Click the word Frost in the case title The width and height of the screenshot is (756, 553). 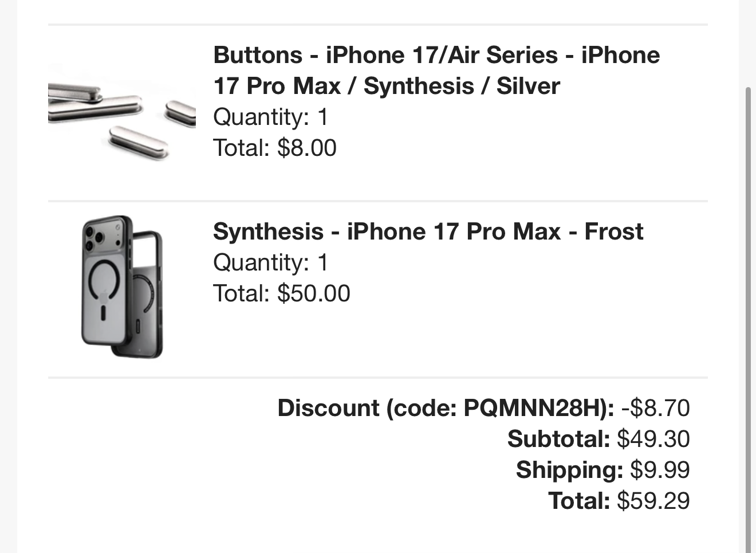(x=613, y=232)
